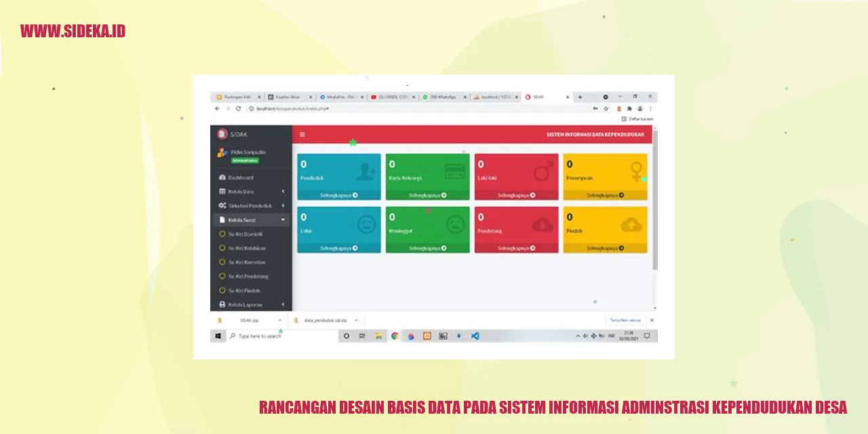The height and width of the screenshot is (434, 868).
Task: Click the cloud download icon on Pendatang
Action: (543, 224)
